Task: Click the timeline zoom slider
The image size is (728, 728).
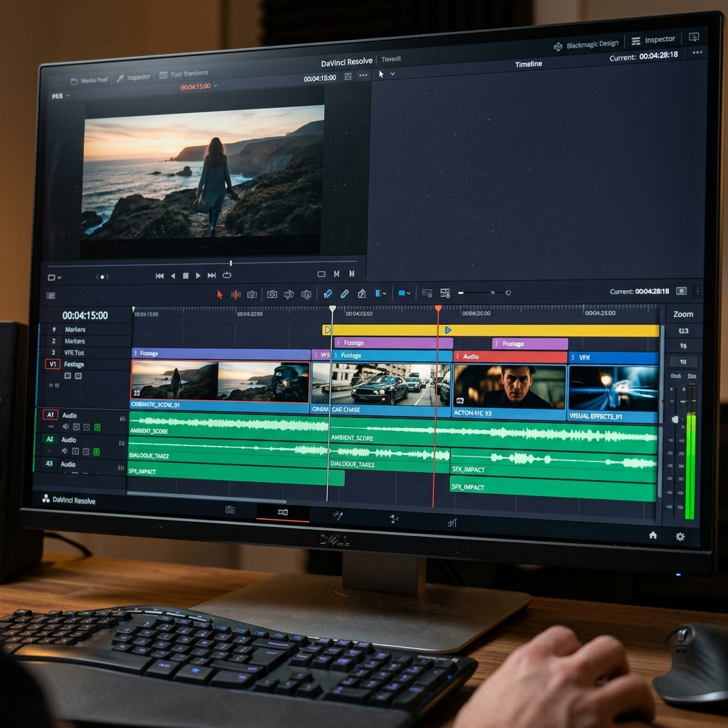Action: point(483,292)
